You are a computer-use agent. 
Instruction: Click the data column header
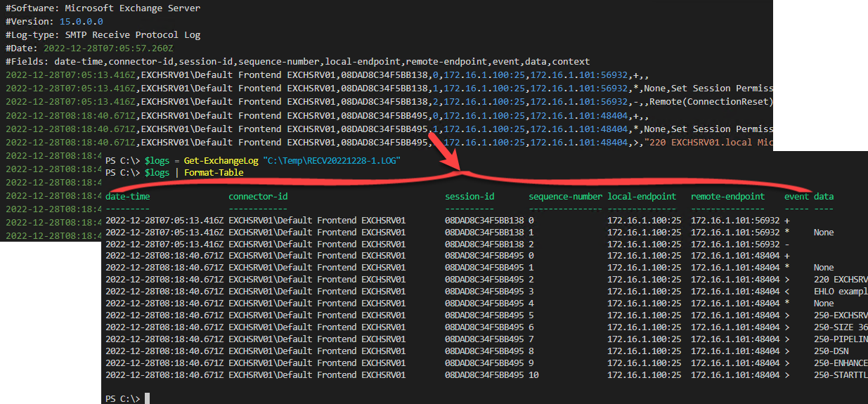click(824, 197)
